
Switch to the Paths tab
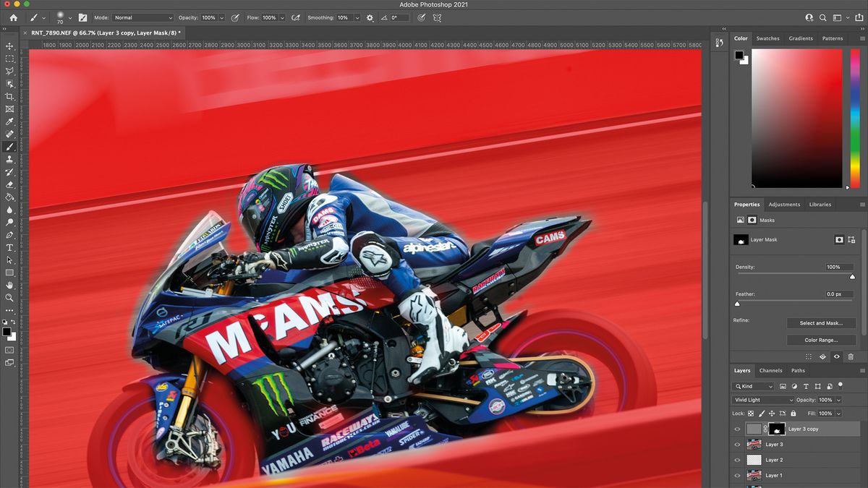(798, 371)
